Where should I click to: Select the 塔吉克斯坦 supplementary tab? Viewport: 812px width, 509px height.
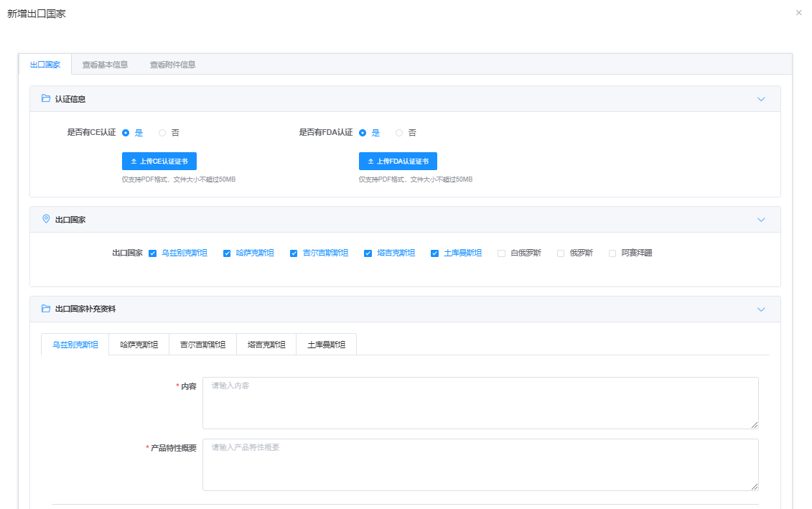266,345
